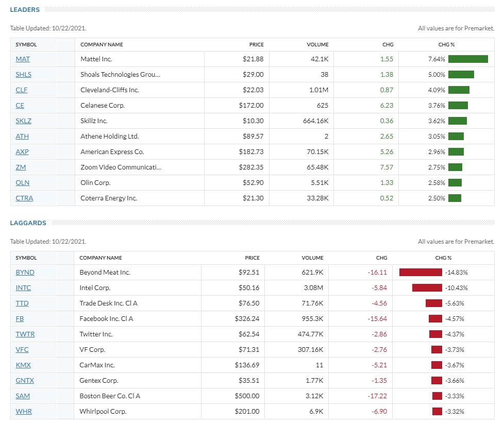Click the CarMax Inc. company name
504x424 pixels.
97,365
